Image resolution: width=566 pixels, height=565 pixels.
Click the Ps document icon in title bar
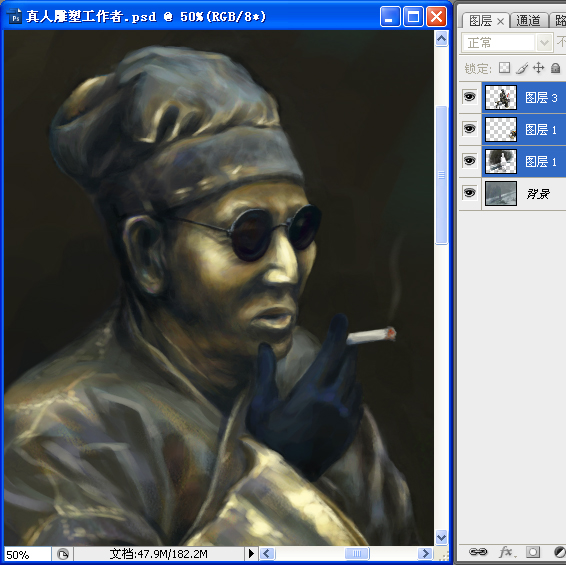tap(14, 17)
